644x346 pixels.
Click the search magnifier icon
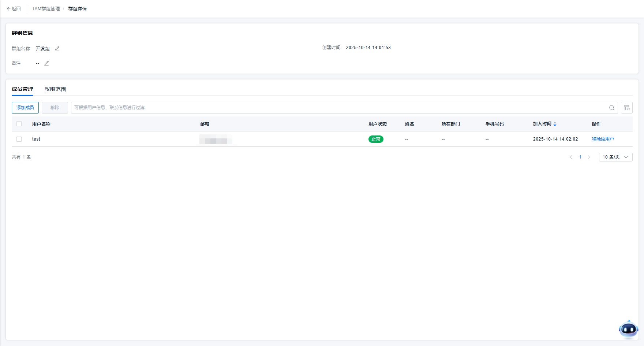[x=611, y=108]
